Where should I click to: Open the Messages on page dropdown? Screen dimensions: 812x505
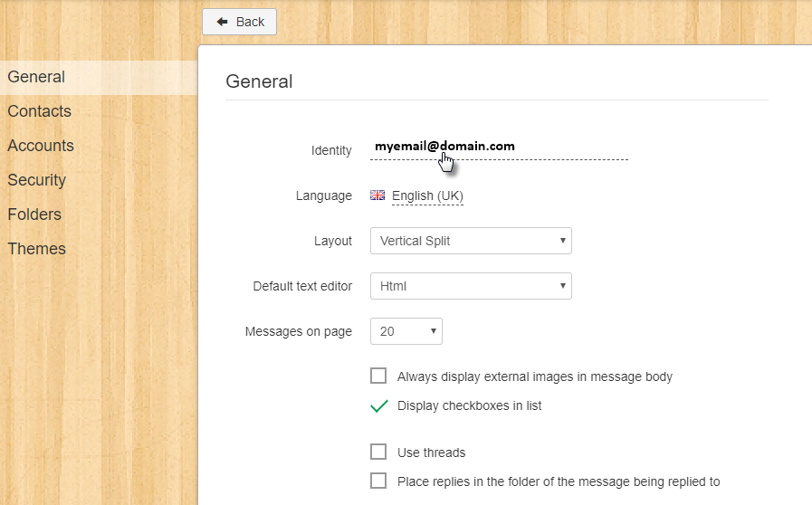pos(406,331)
